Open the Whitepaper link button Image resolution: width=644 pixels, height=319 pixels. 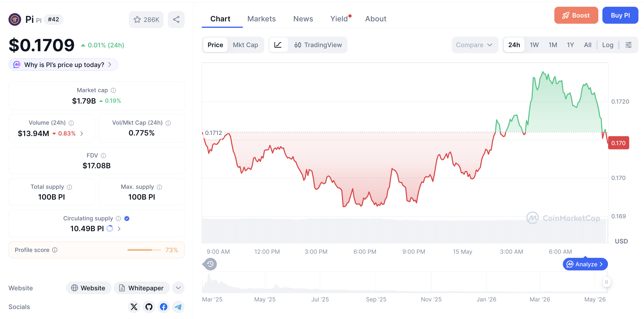(x=142, y=288)
